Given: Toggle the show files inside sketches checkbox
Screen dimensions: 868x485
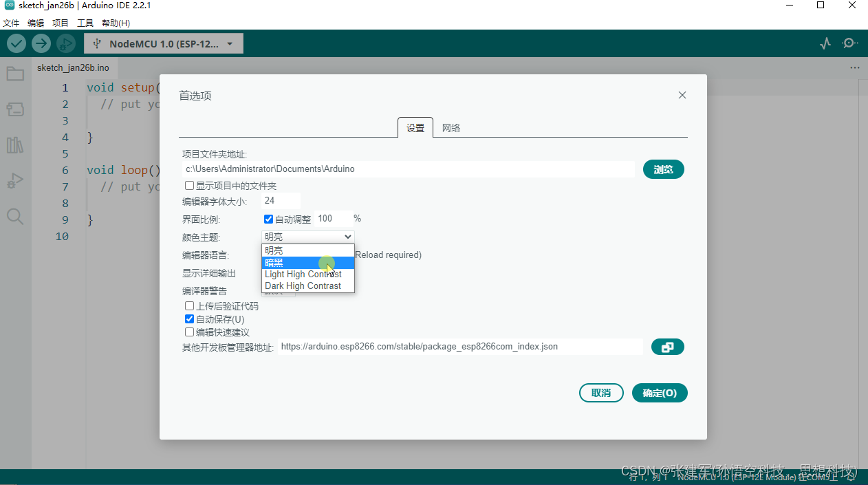Looking at the screenshot, I should (189, 186).
